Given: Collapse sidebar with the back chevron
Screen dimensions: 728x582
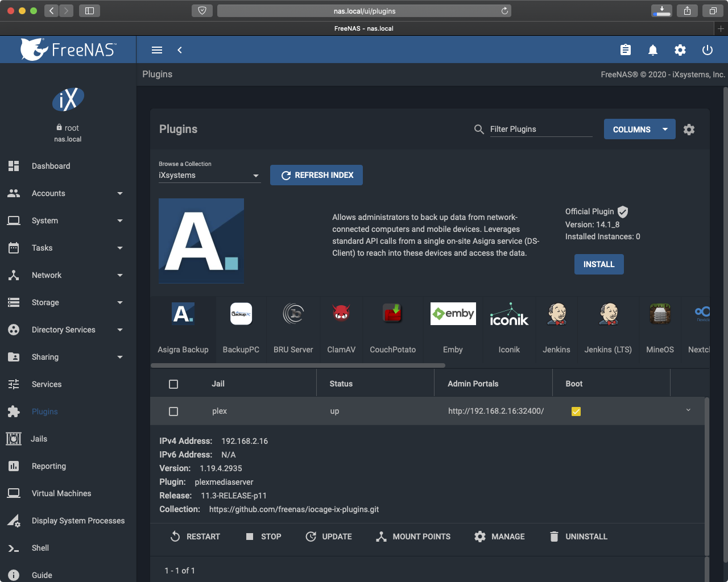Looking at the screenshot, I should click(180, 50).
